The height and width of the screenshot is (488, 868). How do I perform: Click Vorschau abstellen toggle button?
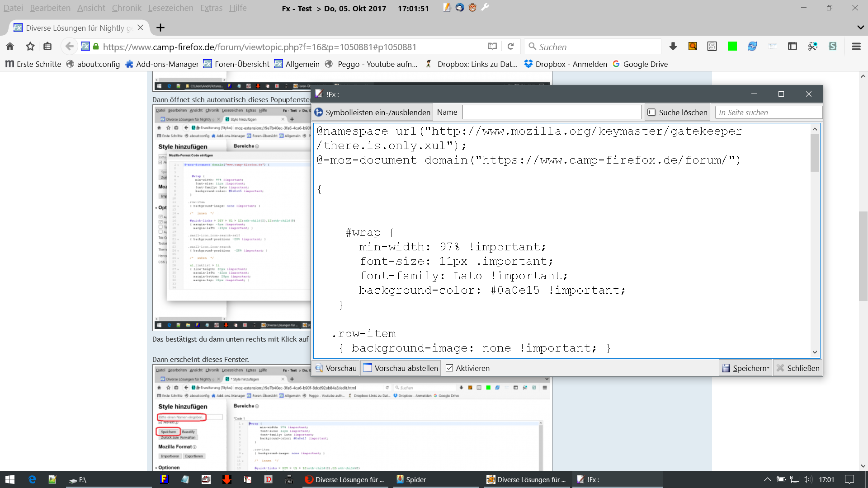coord(401,368)
